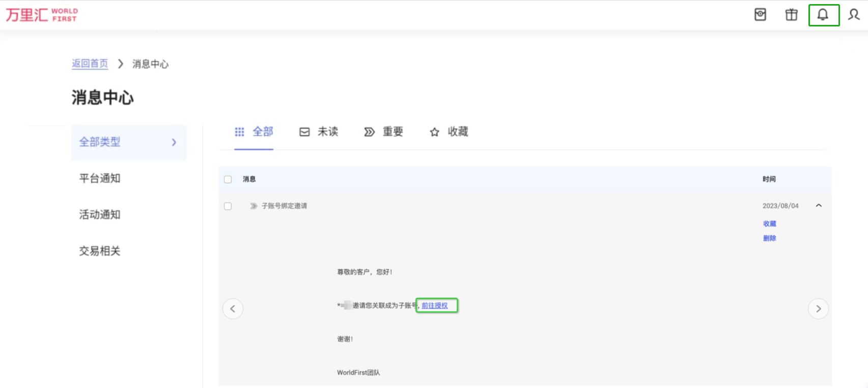Click the 返回首页 breadcrumb link

[90, 64]
